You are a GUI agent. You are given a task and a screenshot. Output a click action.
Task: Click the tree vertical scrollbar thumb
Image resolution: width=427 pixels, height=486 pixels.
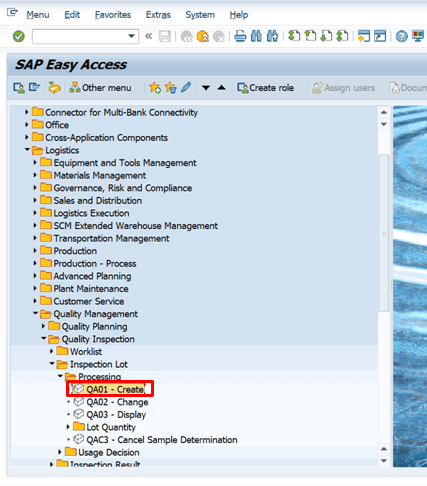point(384,233)
